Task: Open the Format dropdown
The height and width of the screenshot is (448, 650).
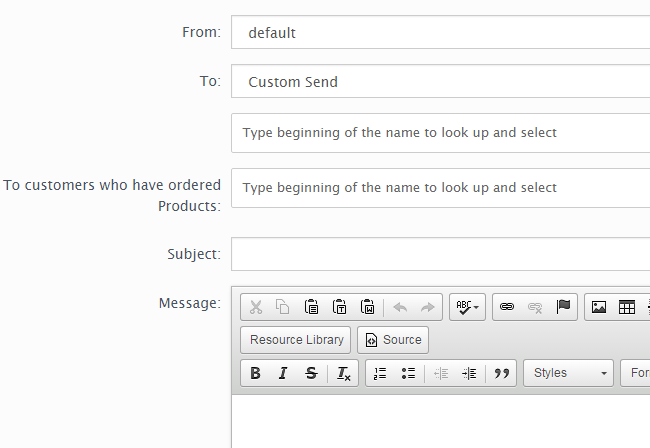Action: [635, 373]
